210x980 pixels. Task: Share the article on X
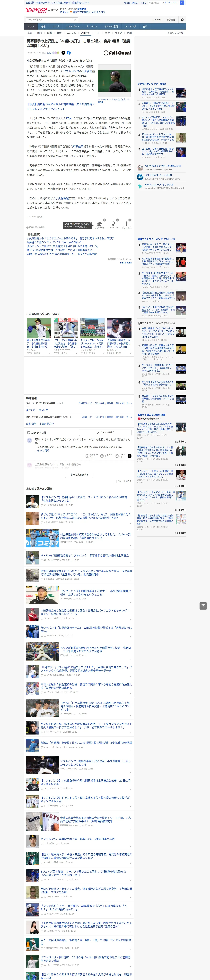[x=64, y=53]
